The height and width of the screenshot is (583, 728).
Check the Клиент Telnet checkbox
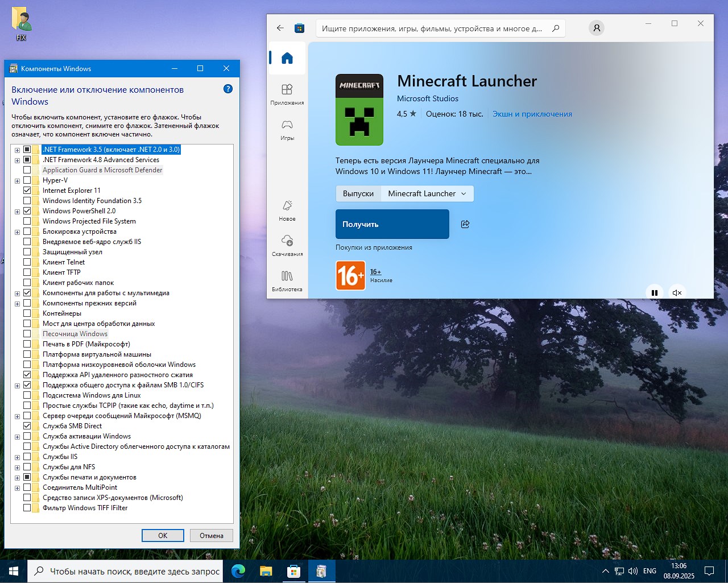coord(27,262)
